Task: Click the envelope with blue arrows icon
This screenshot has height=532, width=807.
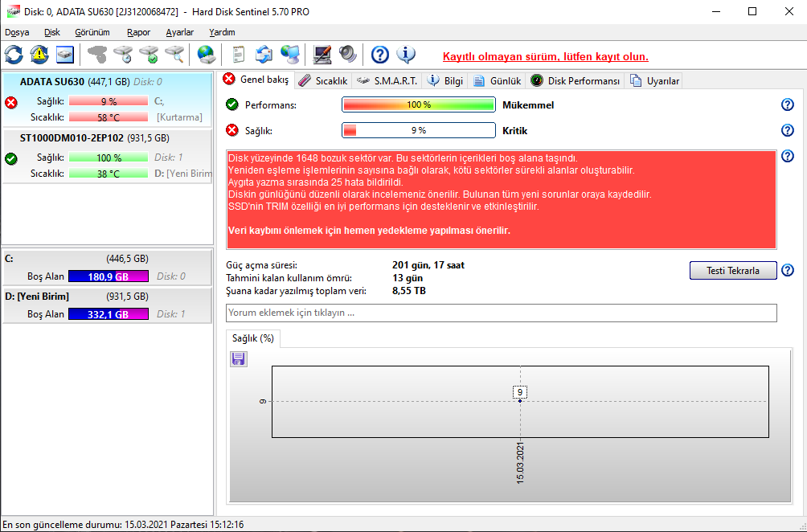Action: (x=264, y=55)
